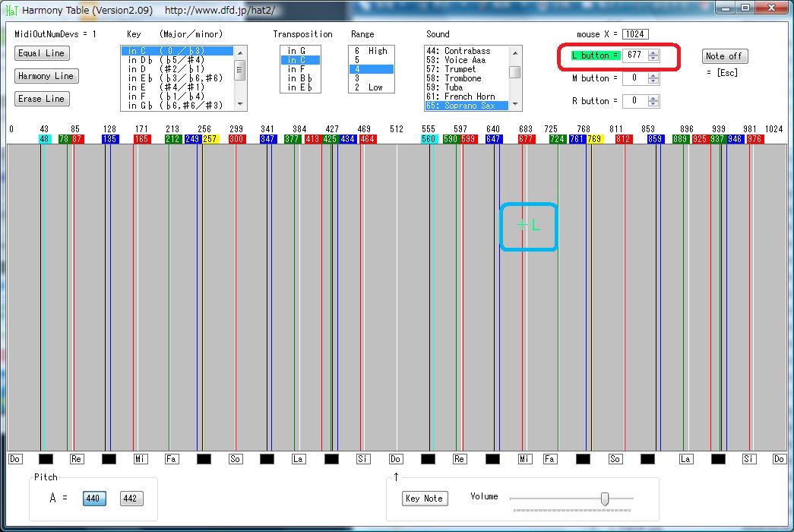The height and width of the screenshot is (532, 794).
Task: Click the yellow 257 pitch marker
Action: (210, 139)
